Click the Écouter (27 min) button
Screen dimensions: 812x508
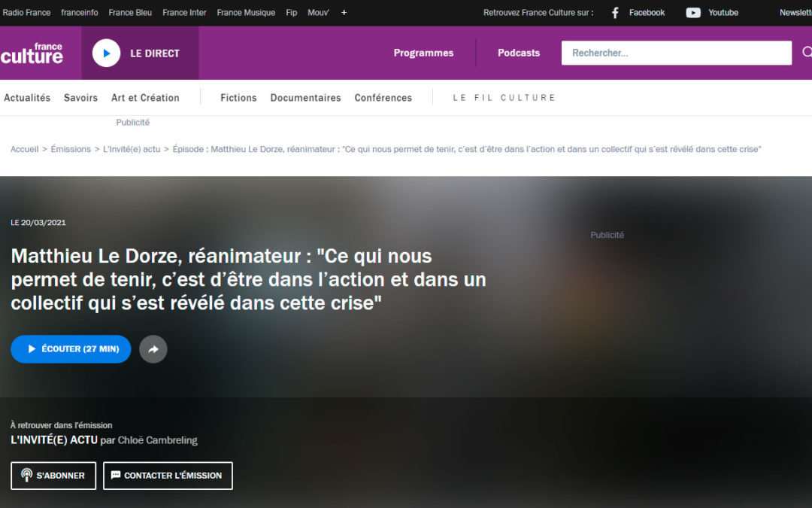tap(71, 349)
